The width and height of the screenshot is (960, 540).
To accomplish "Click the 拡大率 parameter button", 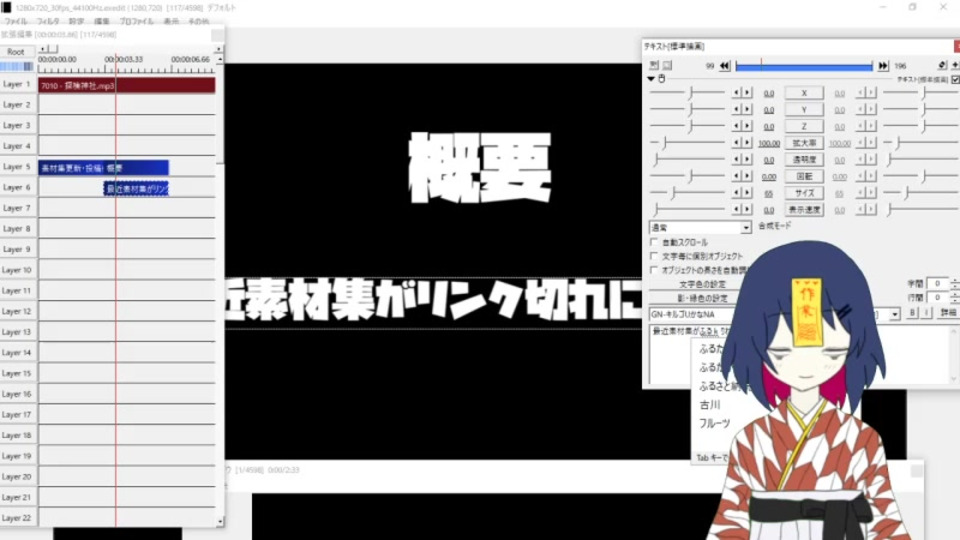I will (804, 143).
